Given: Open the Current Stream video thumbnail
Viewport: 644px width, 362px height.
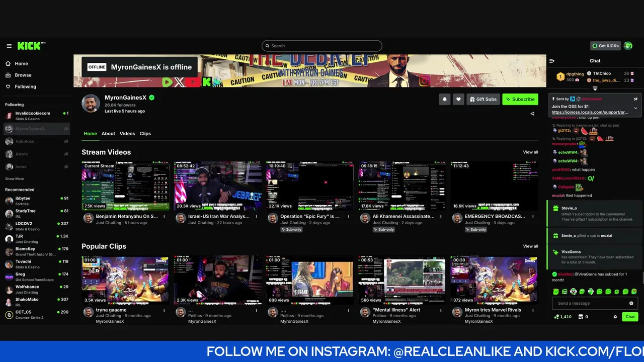Looking at the screenshot, I should pyautogui.click(x=126, y=186).
